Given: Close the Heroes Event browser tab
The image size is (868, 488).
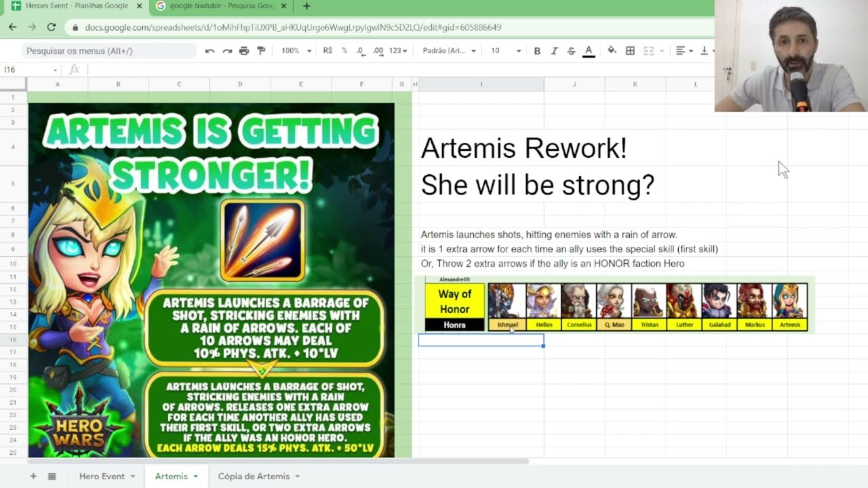Looking at the screenshot, I should tap(139, 6).
